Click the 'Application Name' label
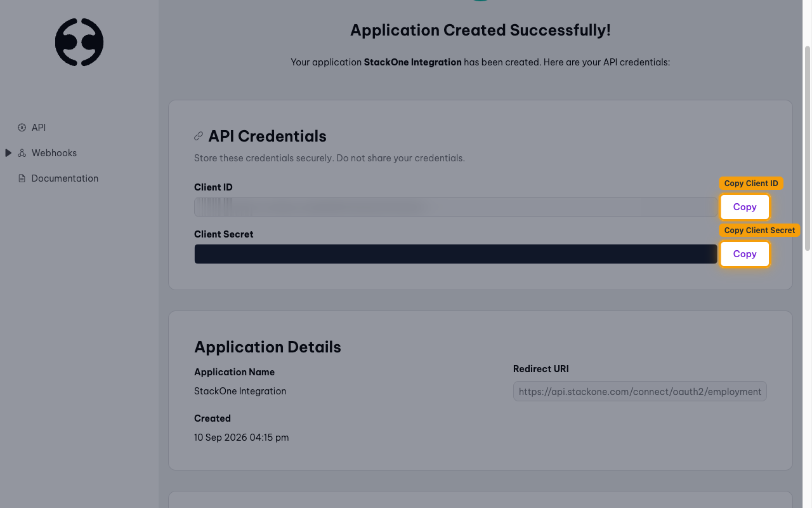The height and width of the screenshot is (508, 812). [x=234, y=372]
